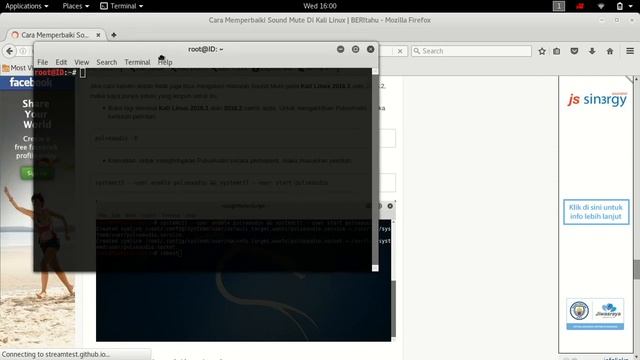The height and width of the screenshot is (360, 640).
Task: Click the battery status icon
Action: pyautogui.click(x=620, y=6)
